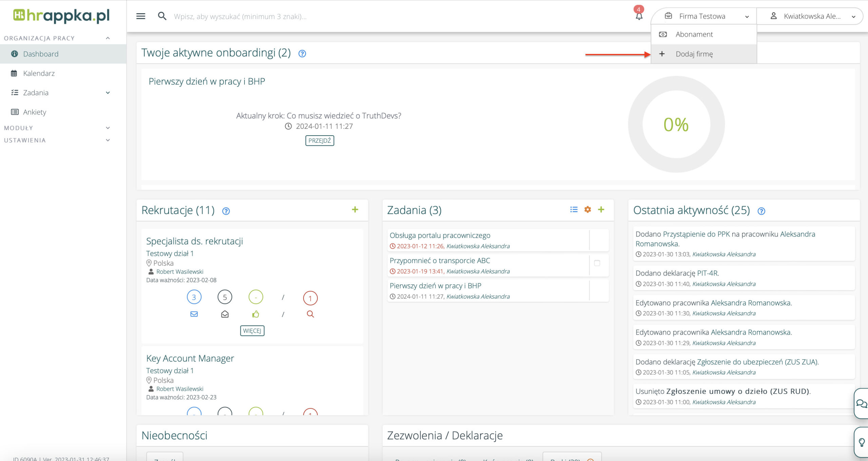This screenshot has width=868, height=461.
Task: Click help icon next to Rekrutacje
Action: click(226, 211)
